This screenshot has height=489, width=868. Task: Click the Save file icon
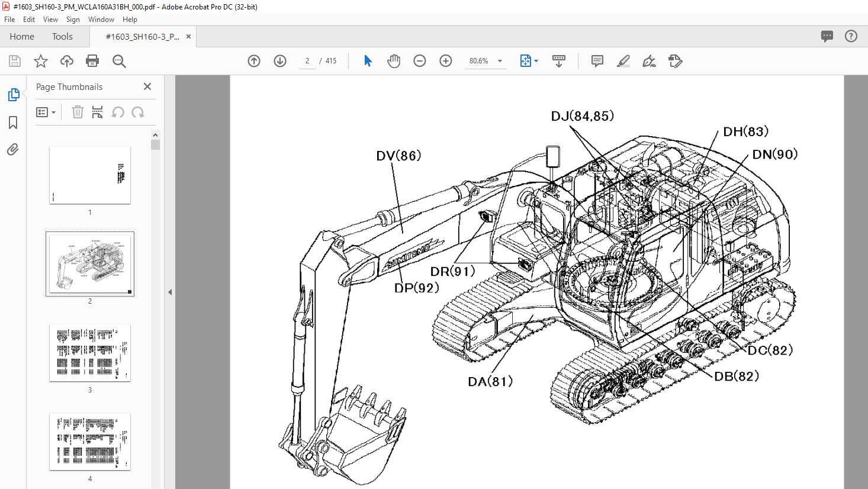click(x=15, y=61)
